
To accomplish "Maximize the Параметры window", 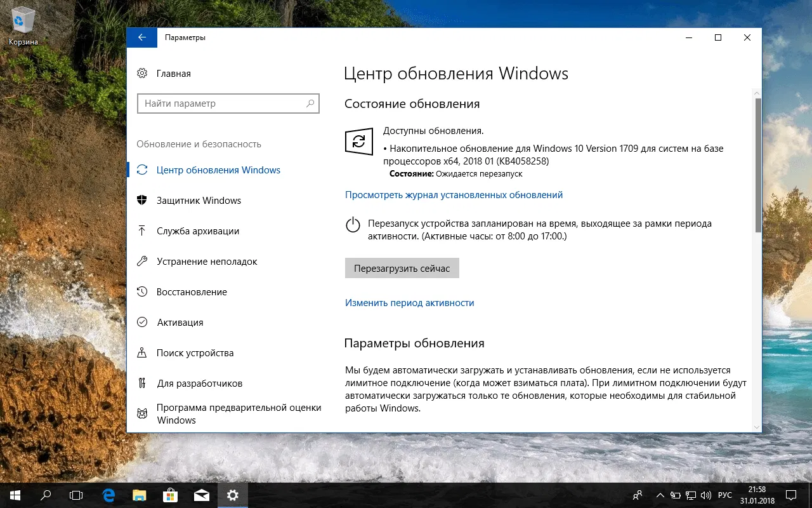I will (718, 37).
